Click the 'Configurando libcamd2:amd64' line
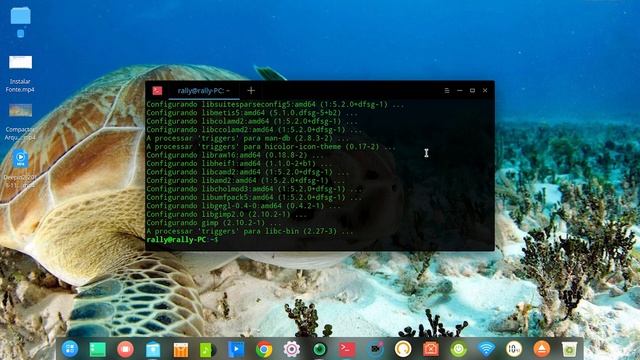Viewport: 640px width, 360px height. point(248,172)
